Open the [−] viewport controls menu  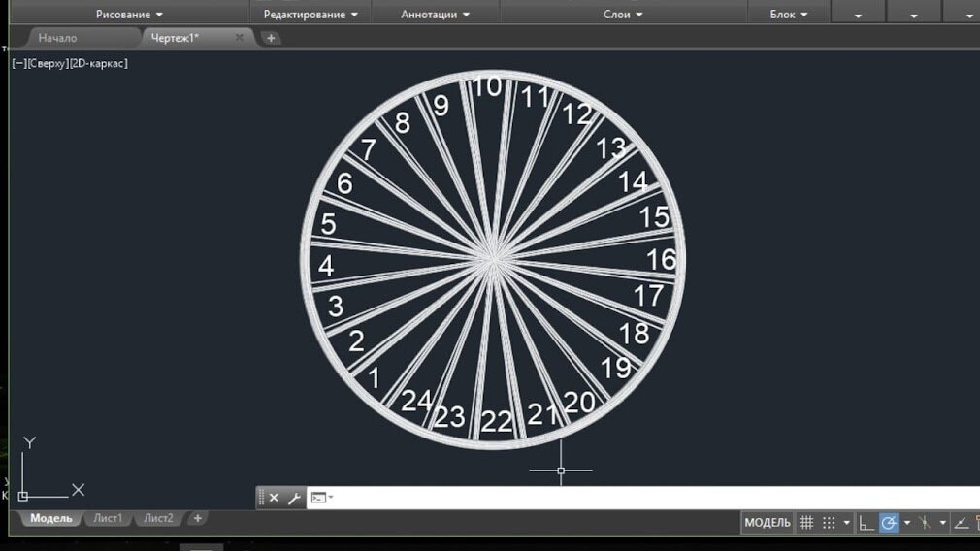(19, 63)
